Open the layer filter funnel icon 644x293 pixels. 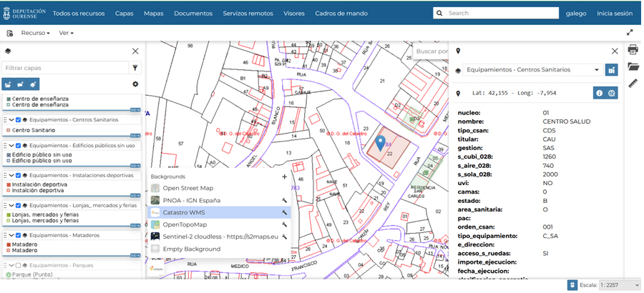click(135, 68)
